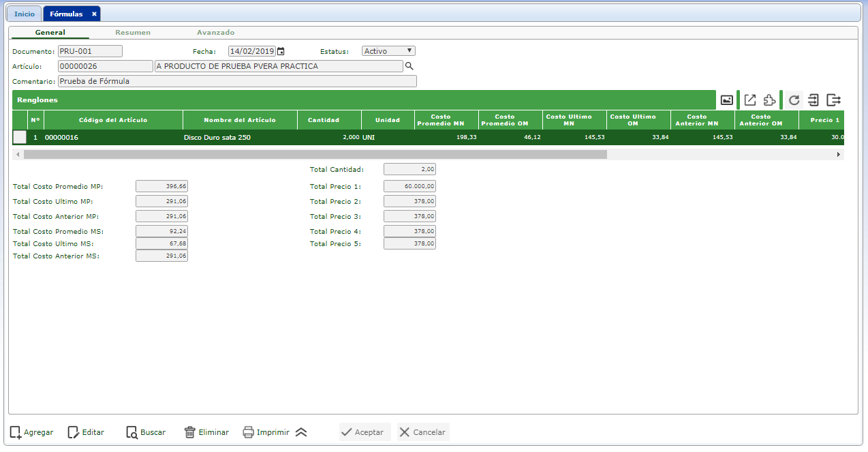Tick the checkbox for row 1

tap(20, 137)
